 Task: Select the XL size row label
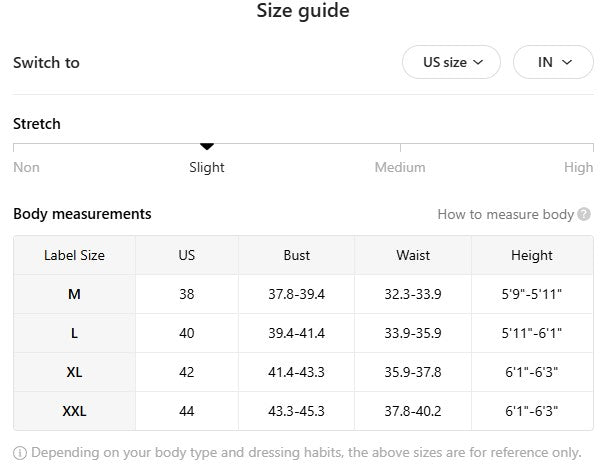tap(74, 372)
